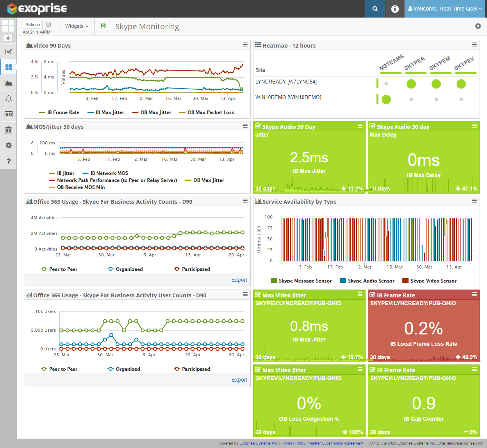The width and height of the screenshot is (487, 448).
Task: Toggle Organizaed legend in Activity Counts
Action: 125,269
